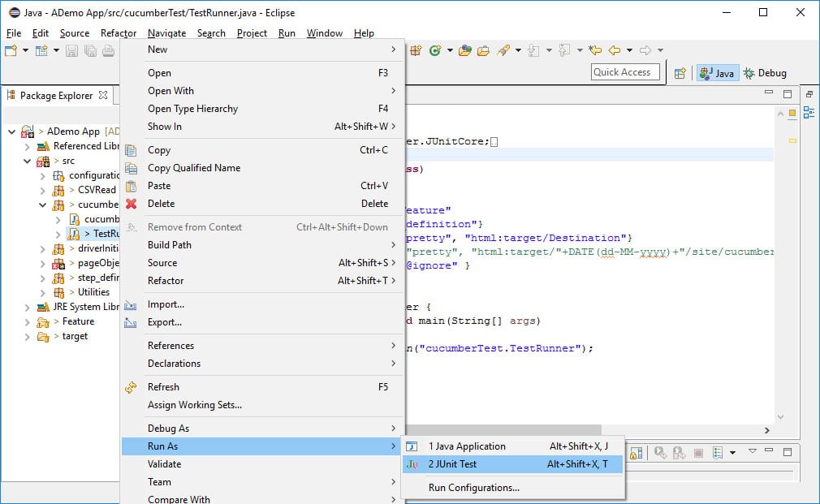Click the Next Annotation toolbar icon

tap(533, 50)
